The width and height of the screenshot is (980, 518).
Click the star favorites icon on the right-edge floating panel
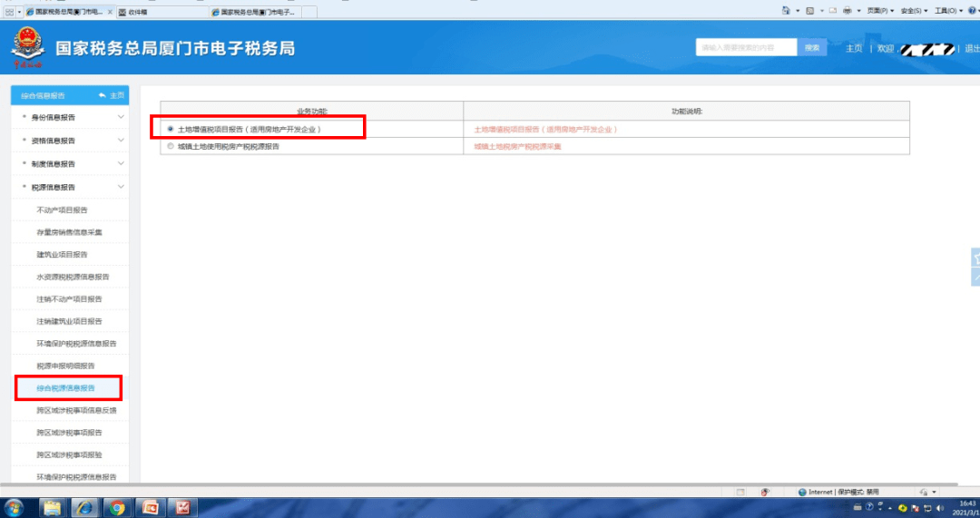pyautogui.click(x=975, y=258)
